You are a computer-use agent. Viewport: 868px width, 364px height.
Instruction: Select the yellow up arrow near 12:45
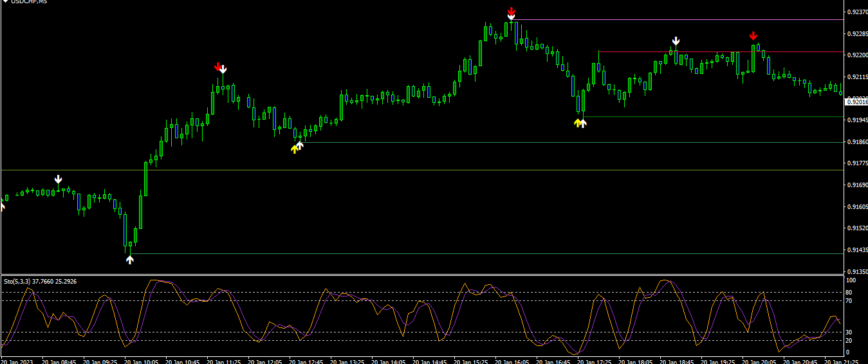[294, 149]
